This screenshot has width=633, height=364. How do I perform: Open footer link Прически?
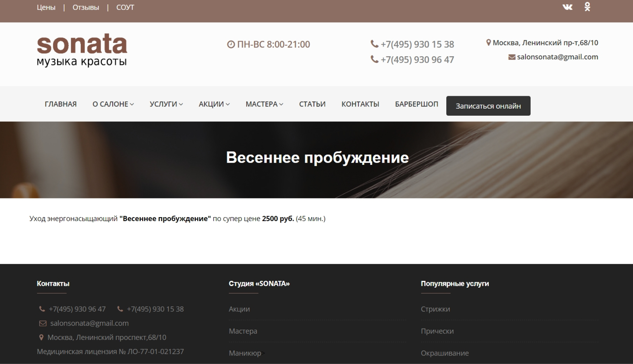click(x=437, y=331)
